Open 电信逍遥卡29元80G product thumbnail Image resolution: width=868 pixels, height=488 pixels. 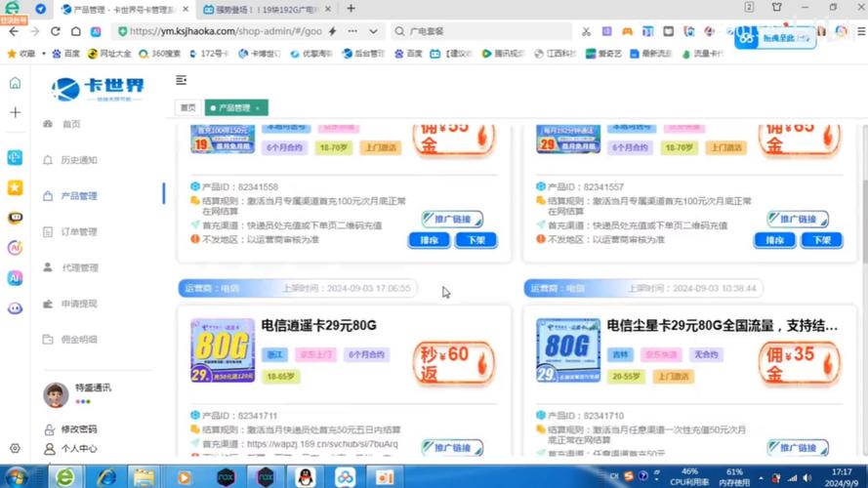(223, 350)
